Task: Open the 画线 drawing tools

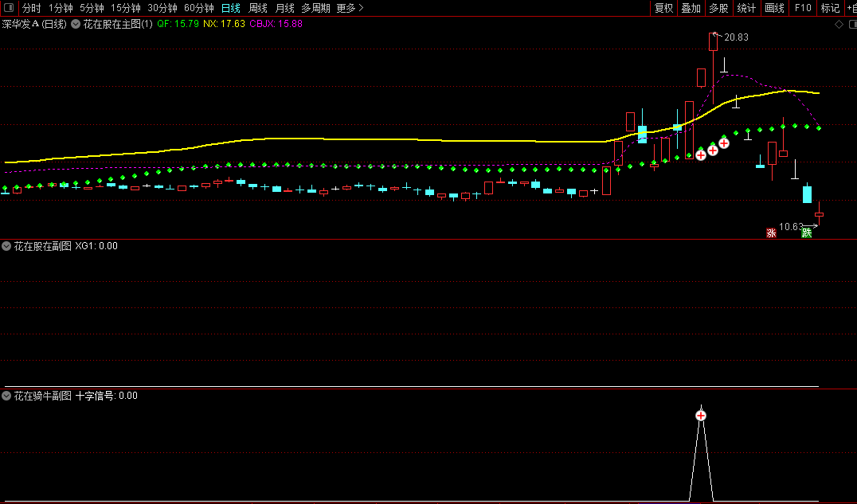Action: 774,8
